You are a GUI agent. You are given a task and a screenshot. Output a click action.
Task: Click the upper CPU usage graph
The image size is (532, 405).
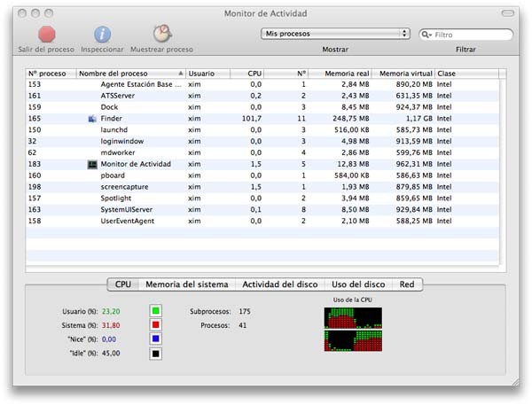[353, 318]
